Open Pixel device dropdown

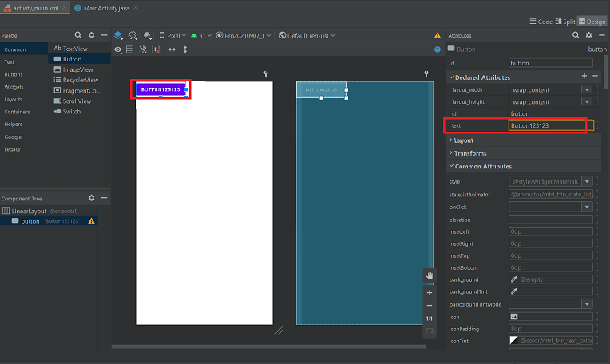click(x=172, y=35)
